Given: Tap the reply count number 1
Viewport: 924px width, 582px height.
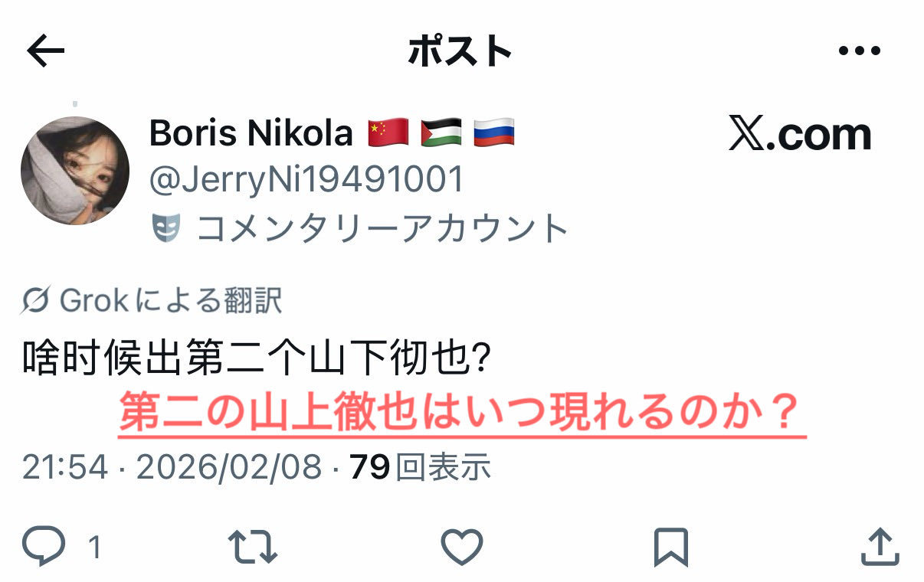Looking at the screenshot, I should click(95, 548).
